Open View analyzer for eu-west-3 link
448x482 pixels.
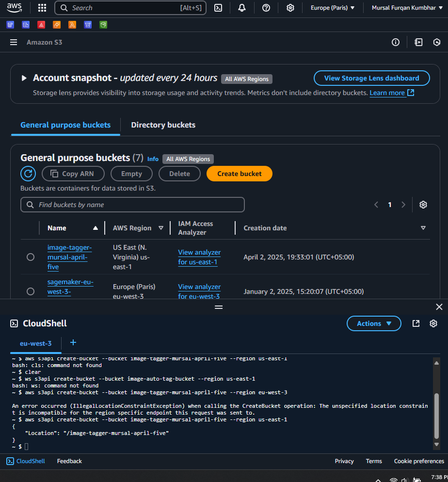click(x=199, y=291)
